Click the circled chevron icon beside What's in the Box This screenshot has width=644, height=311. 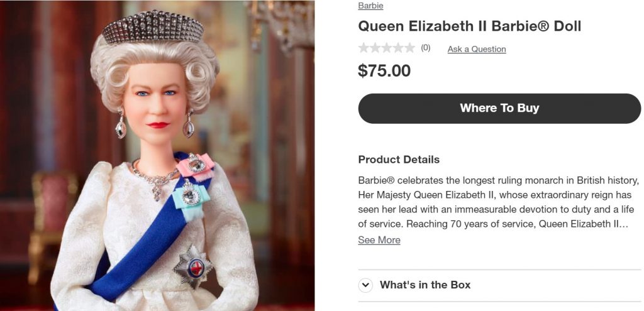pyautogui.click(x=365, y=285)
